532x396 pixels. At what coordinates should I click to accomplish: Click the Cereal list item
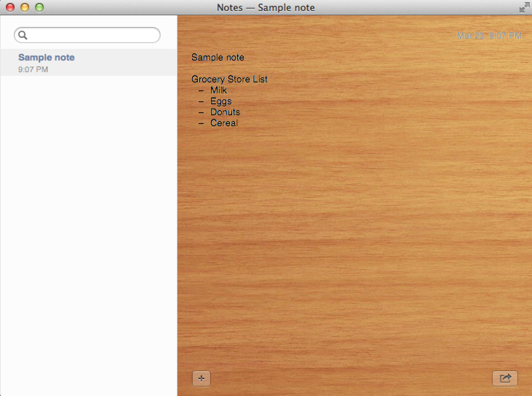pos(224,123)
